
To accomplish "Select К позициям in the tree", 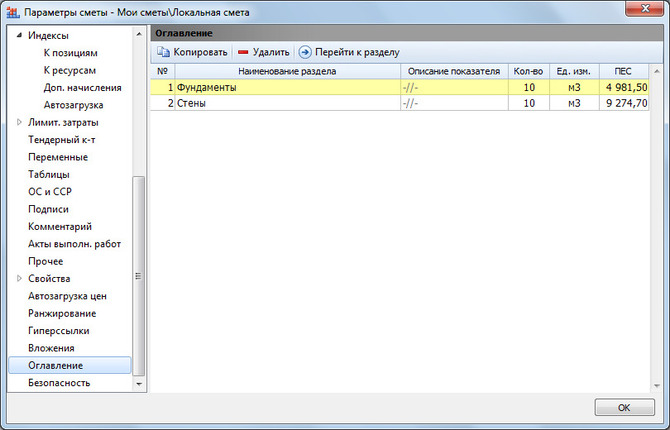I will [x=71, y=53].
